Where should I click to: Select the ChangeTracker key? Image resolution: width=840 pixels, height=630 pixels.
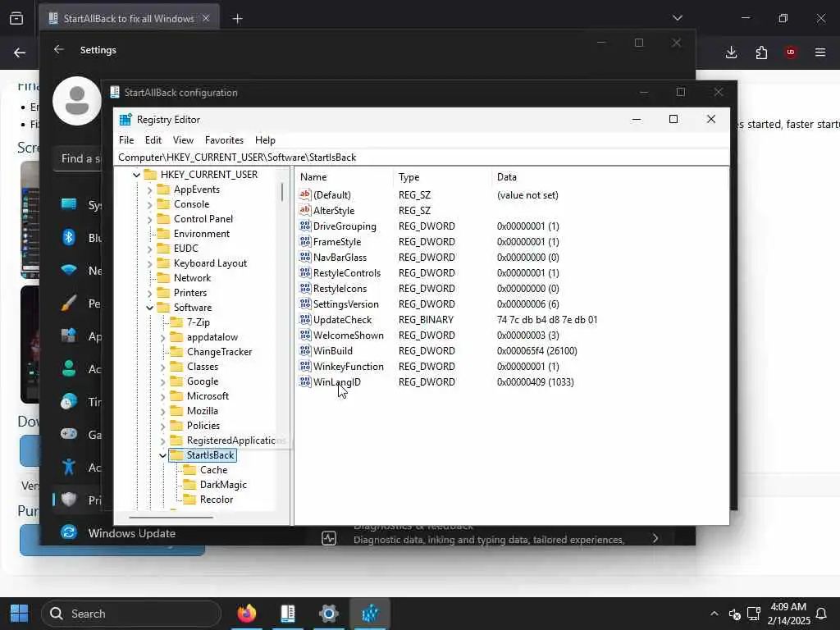coord(219,352)
